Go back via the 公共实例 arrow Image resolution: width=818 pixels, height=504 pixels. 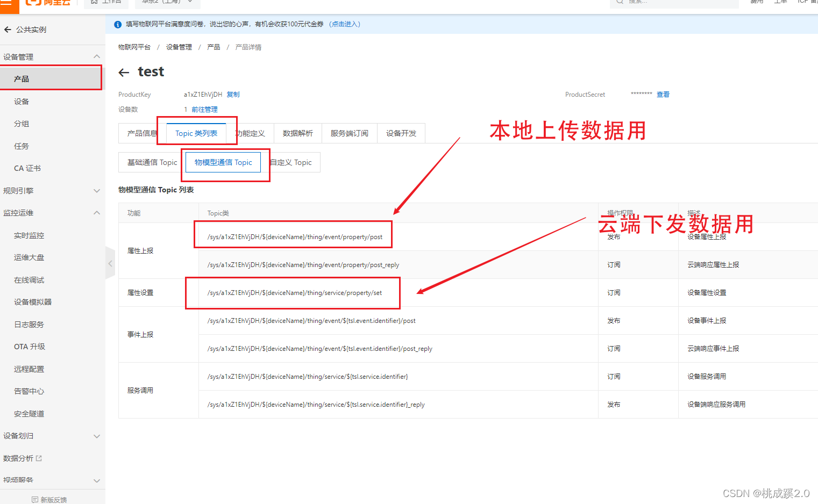[8, 30]
